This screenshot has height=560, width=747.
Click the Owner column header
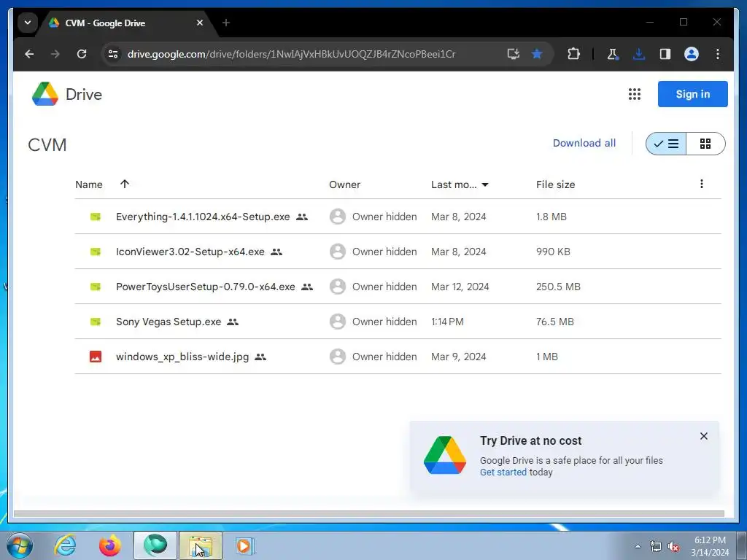344,184
